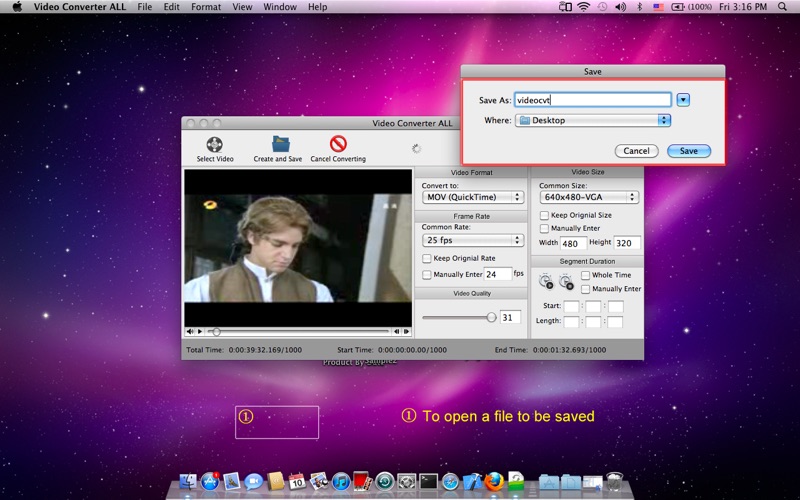Image resolution: width=800 pixels, height=500 pixels.
Task: Open the Video Converter ALL application menu
Action: tap(80, 7)
